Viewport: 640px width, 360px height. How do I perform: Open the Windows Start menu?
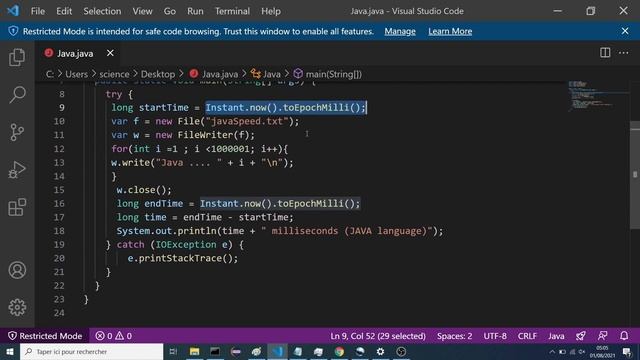coord(9,351)
